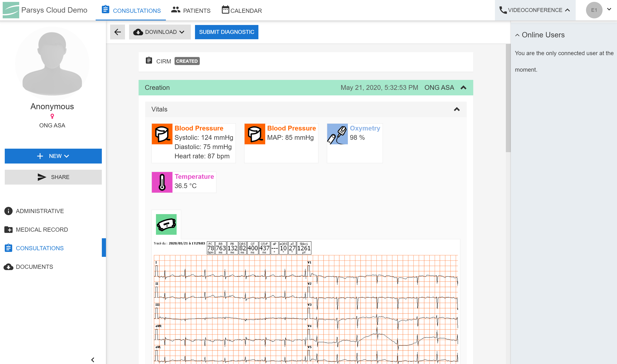
Task: Click the MAP blood pressure icon
Action: (x=255, y=134)
